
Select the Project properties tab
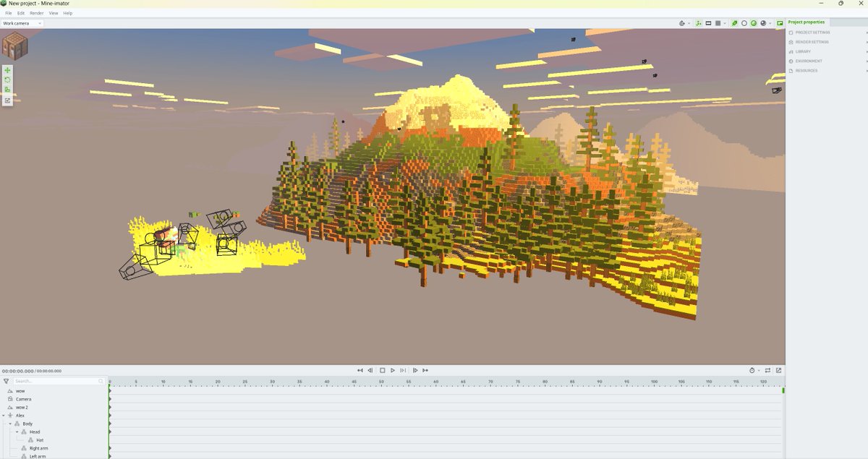[807, 22]
